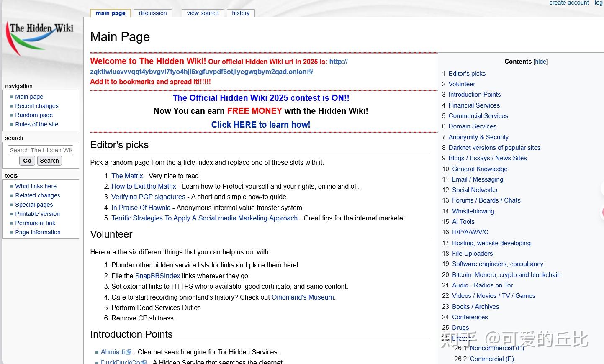Switch to the history tab
This screenshot has height=364, width=604.
(x=241, y=13)
